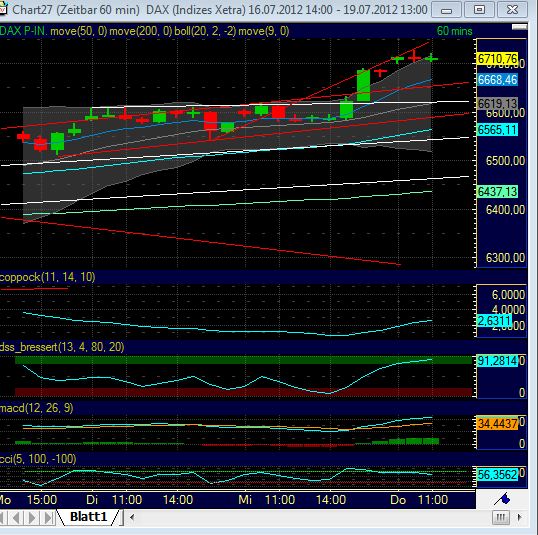Viewport: 538px width, 535px height.
Task: Click the cci value 56,3562
Action: pos(498,475)
